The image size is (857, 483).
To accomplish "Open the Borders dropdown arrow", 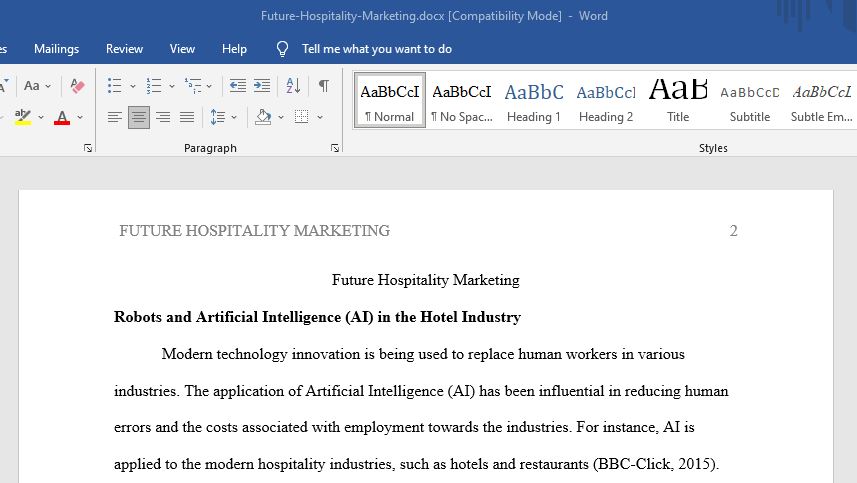I will tap(320, 117).
